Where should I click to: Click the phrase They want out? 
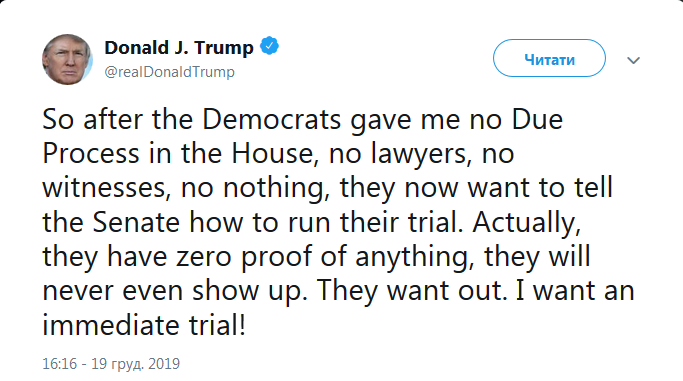[x=413, y=291]
